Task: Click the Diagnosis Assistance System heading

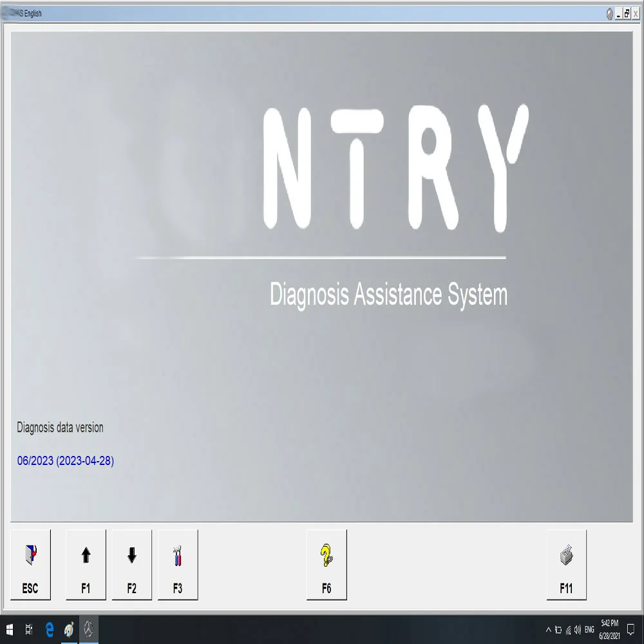Action: [388, 294]
